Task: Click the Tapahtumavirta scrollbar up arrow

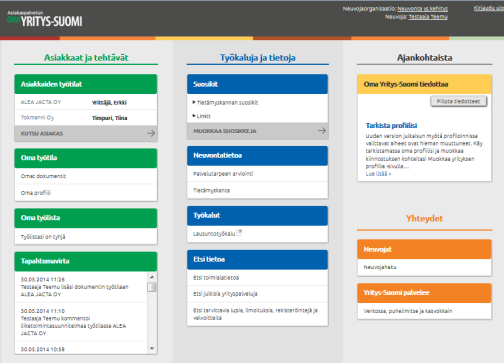Action: (x=152, y=277)
